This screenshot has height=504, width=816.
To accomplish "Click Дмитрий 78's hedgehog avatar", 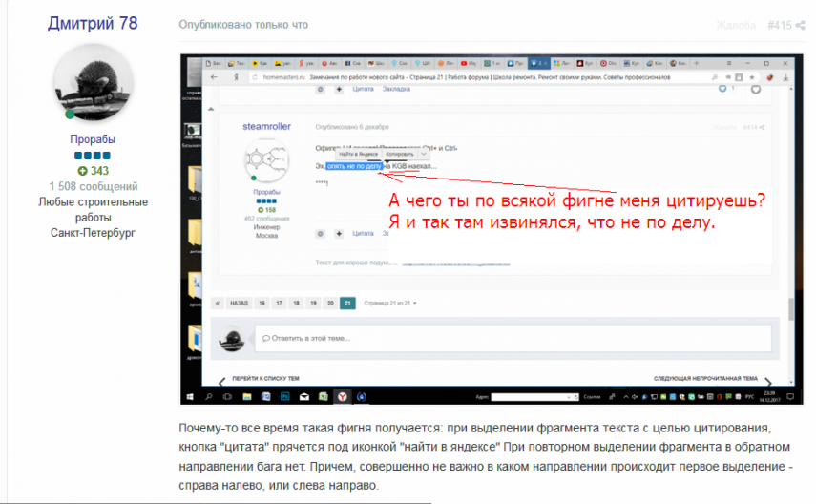I will tap(94, 82).
